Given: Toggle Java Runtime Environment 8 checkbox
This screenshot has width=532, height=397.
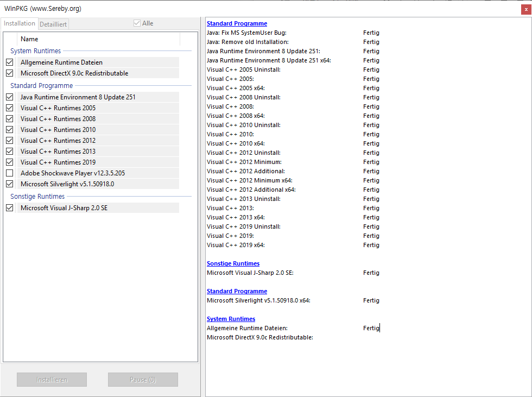Looking at the screenshot, I should 10,97.
